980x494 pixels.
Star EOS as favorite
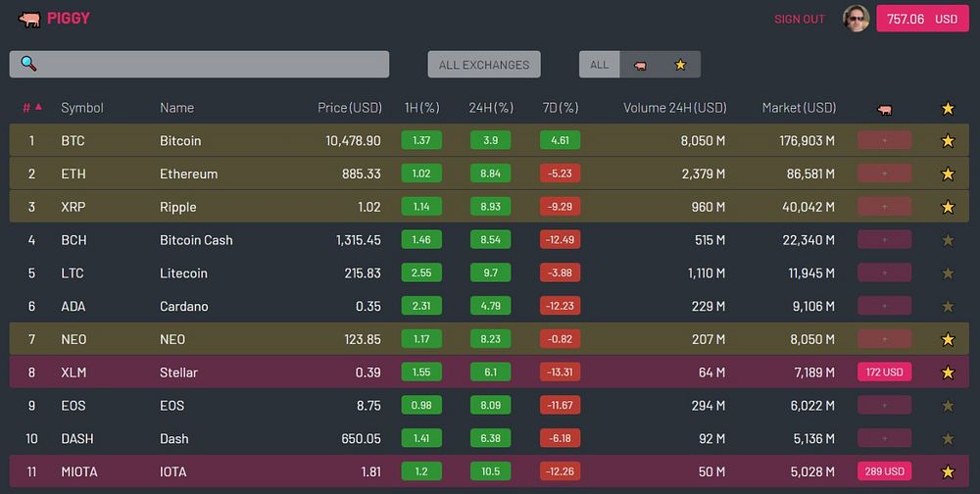pyautogui.click(x=948, y=406)
